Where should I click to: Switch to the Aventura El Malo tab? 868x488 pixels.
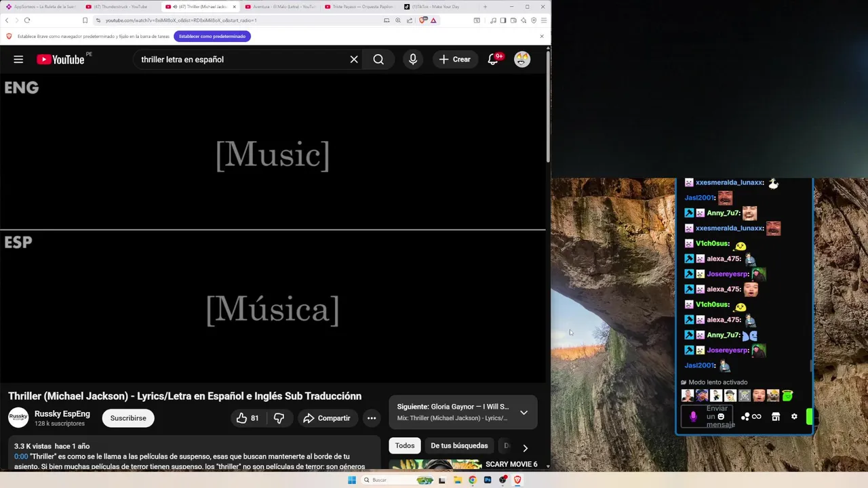tap(279, 7)
